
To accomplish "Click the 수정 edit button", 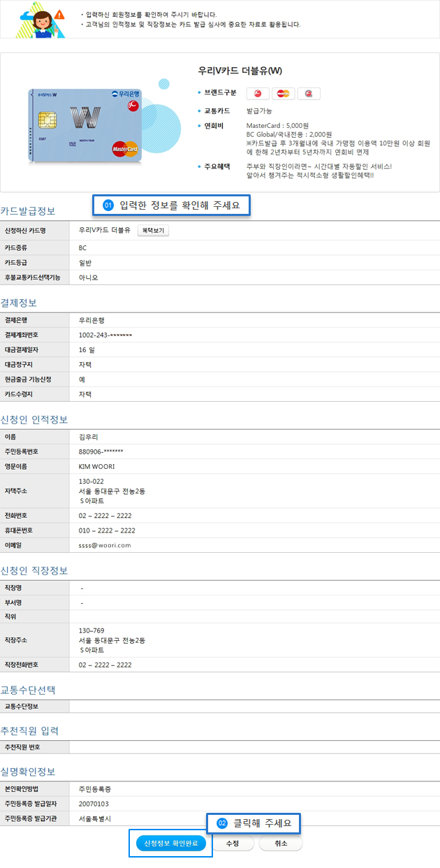I will tap(233, 844).
